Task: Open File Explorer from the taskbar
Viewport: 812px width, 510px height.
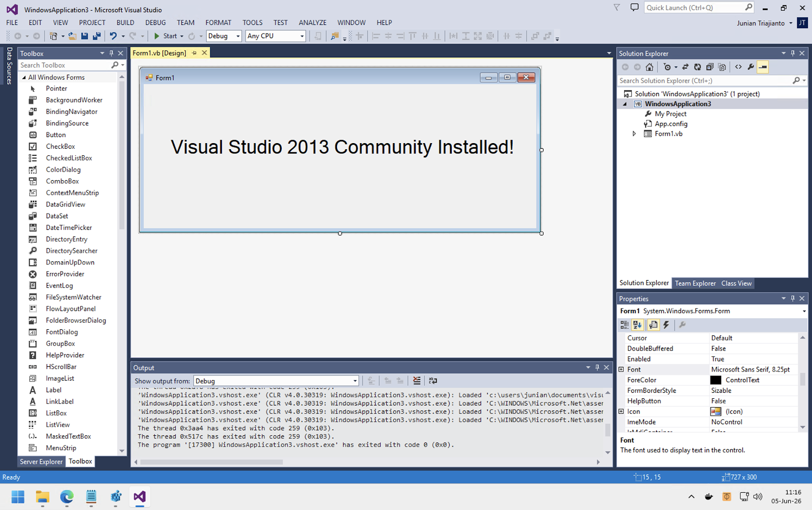Action: 42,497
